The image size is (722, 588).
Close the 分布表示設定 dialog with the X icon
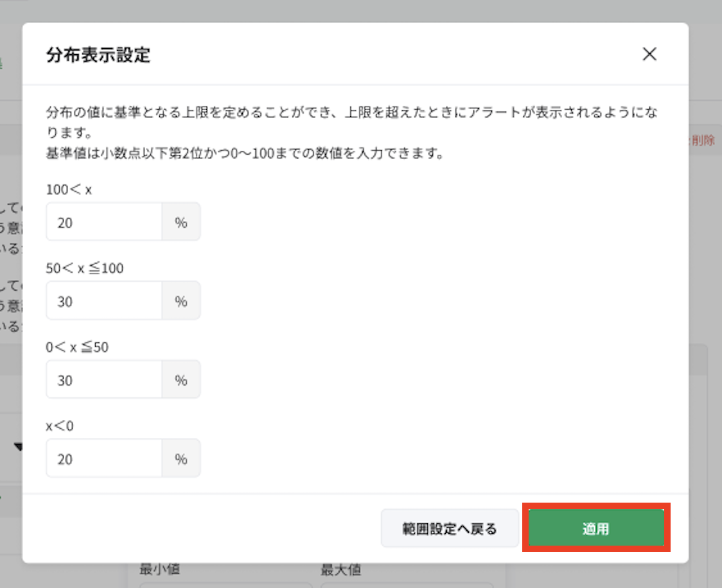click(649, 54)
